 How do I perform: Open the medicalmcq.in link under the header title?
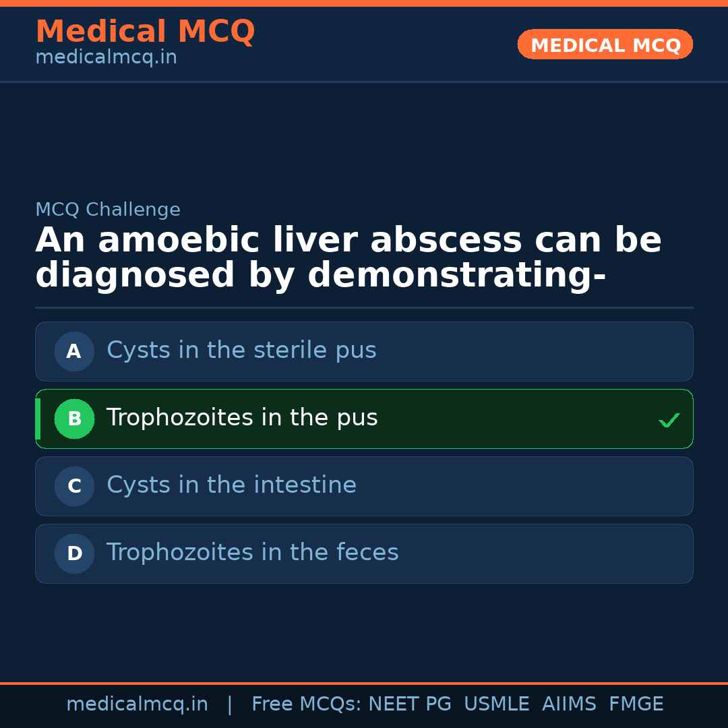106,58
